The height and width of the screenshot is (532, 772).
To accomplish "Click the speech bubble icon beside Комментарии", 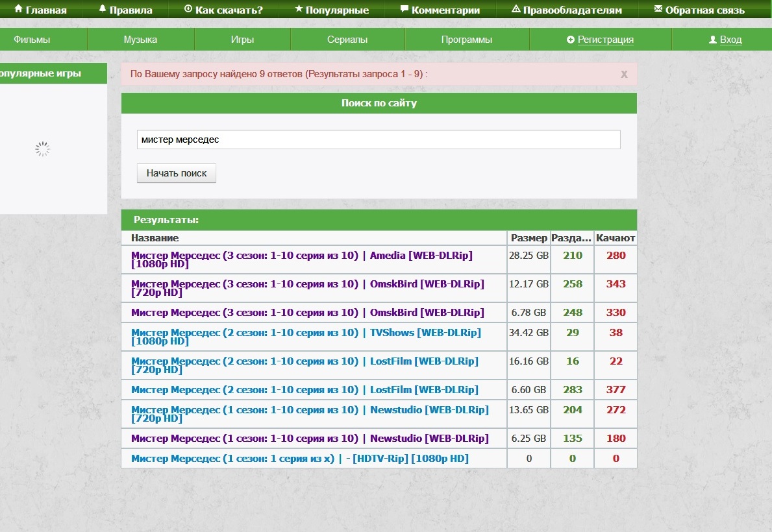I will click(405, 10).
